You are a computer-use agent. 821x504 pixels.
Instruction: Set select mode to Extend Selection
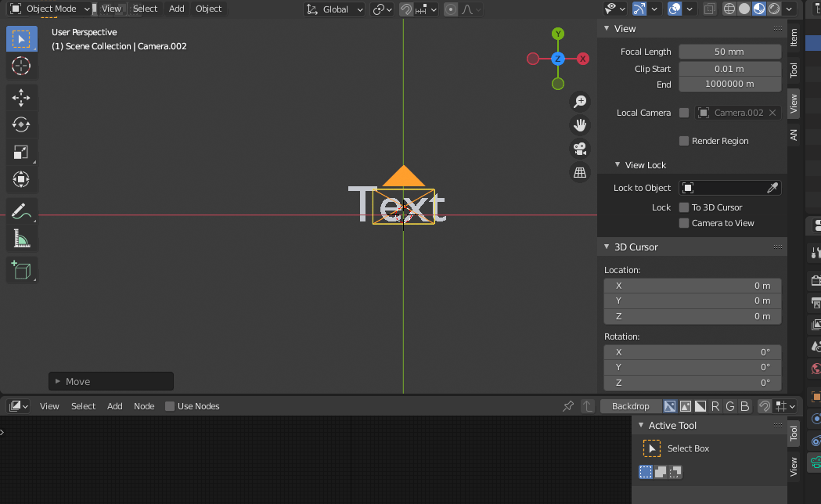[x=661, y=472]
